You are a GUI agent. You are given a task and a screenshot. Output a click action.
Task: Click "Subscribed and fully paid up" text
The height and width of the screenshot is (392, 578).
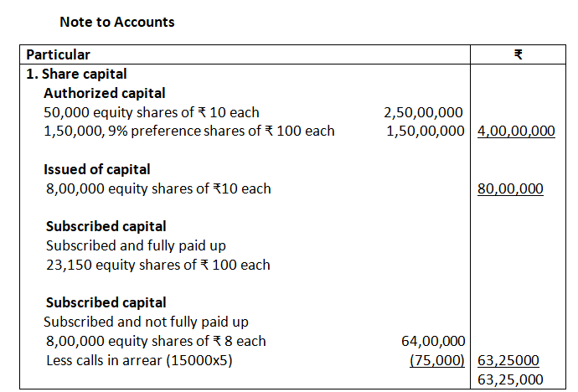[x=136, y=245]
